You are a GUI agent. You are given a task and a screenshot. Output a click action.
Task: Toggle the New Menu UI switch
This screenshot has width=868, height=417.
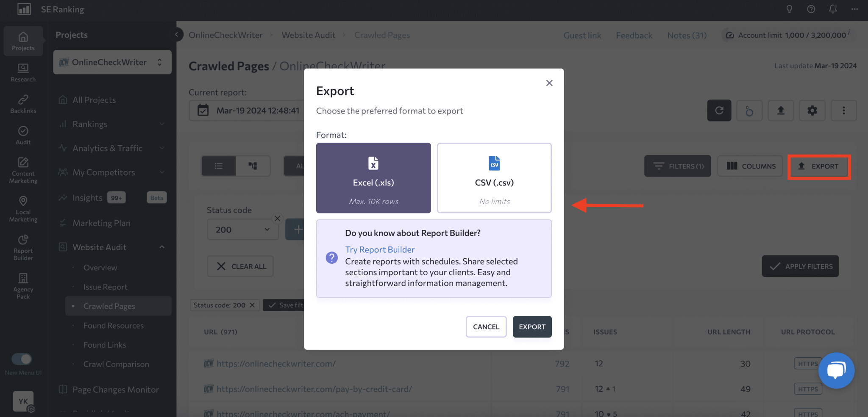click(x=22, y=359)
